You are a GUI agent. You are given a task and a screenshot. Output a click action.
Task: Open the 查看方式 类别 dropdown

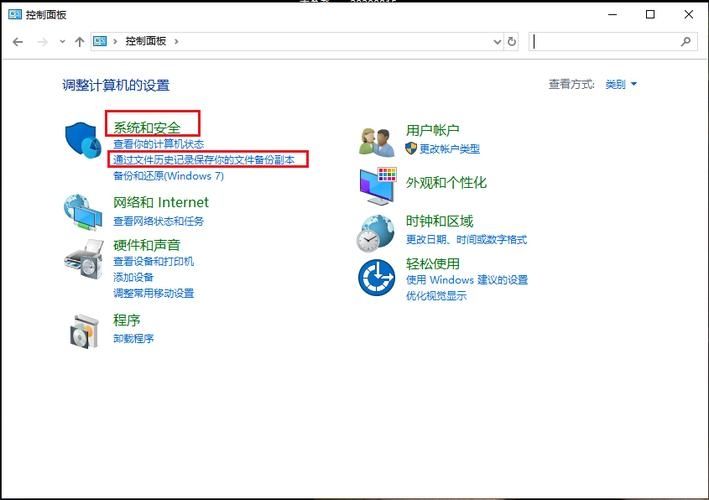click(x=621, y=84)
